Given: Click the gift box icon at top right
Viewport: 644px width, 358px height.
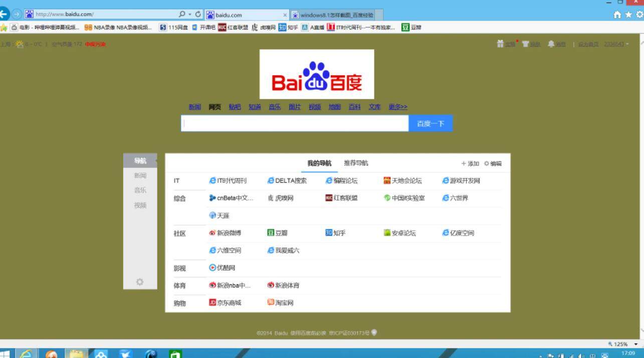Looking at the screenshot, I should coord(500,44).
